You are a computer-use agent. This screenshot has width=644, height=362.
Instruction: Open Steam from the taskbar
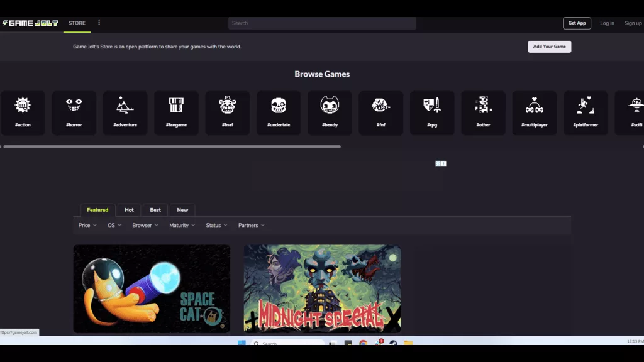click(393, 343)
